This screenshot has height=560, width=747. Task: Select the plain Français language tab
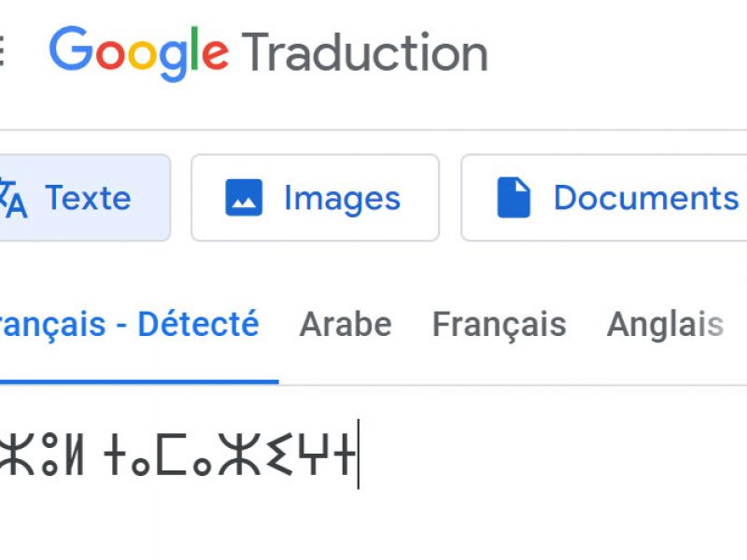click(x=499, y=325)
